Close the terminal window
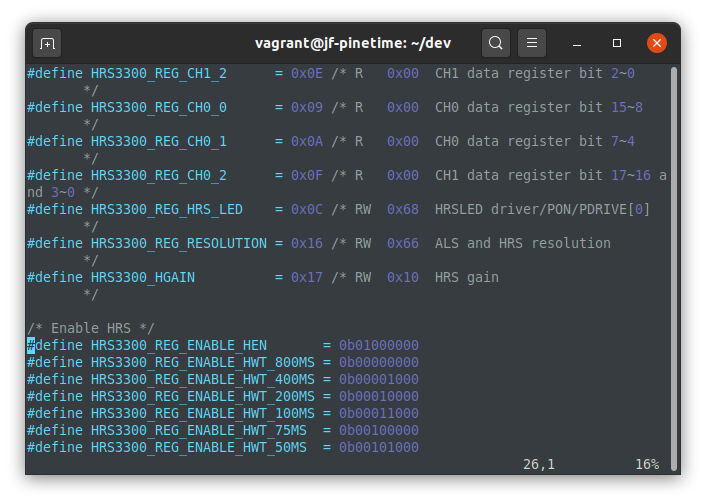The width and height of the screenshot is (706, 503). point(656,43)
